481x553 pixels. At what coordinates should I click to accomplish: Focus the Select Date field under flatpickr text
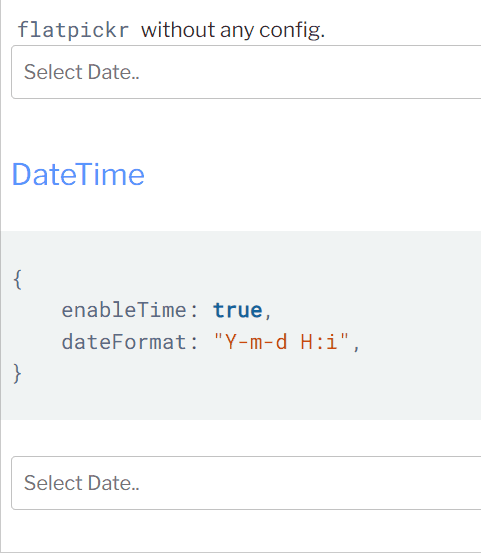[x=246, y=72]
